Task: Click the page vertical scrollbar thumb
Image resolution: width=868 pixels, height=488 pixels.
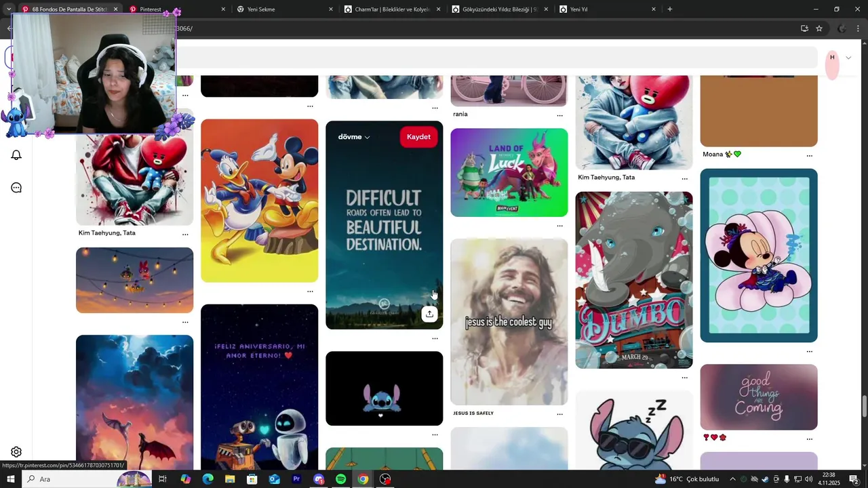Action: 864,407
